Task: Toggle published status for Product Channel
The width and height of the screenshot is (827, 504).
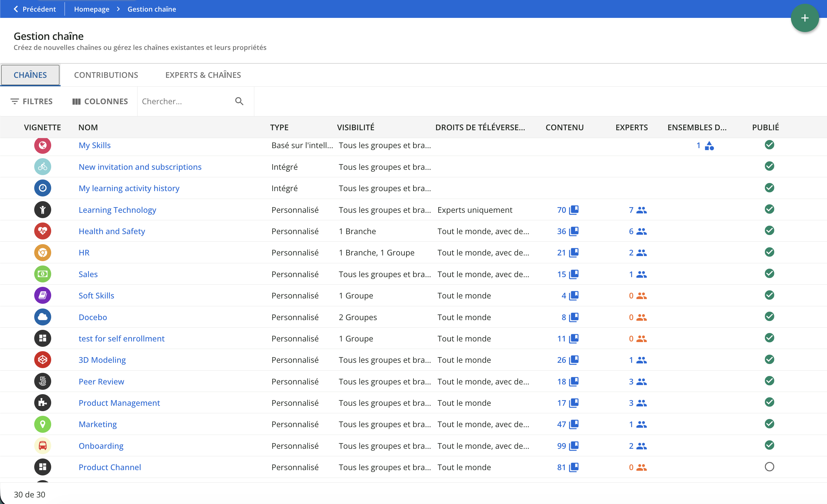Action: point(769,467)
